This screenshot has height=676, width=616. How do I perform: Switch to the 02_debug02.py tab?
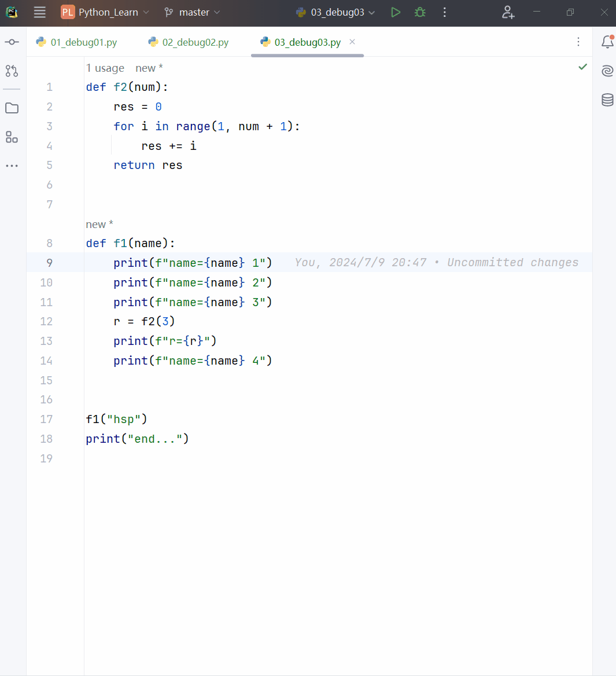point(189,42)
